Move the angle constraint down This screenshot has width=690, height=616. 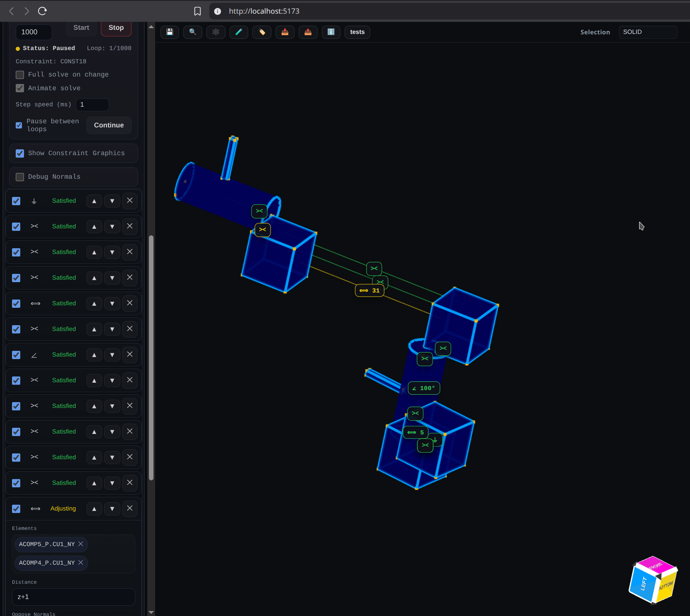(112, 355)
